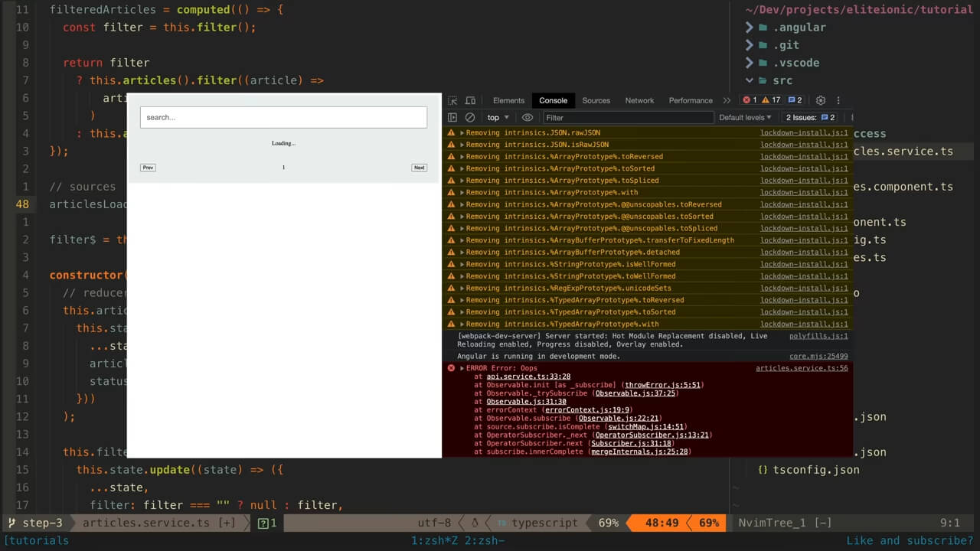This screenshot has width=980, height=551.
Task: Expand the .vscode folder chevron
Action: pyautogui.click(x=750, y=63)
